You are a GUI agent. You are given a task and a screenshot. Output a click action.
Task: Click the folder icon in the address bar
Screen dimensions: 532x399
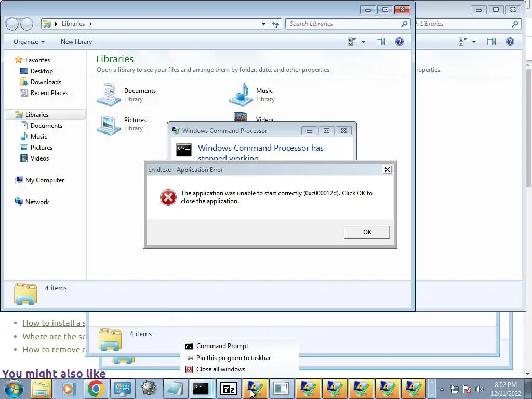pyautogui.click(x=47, y=24)
